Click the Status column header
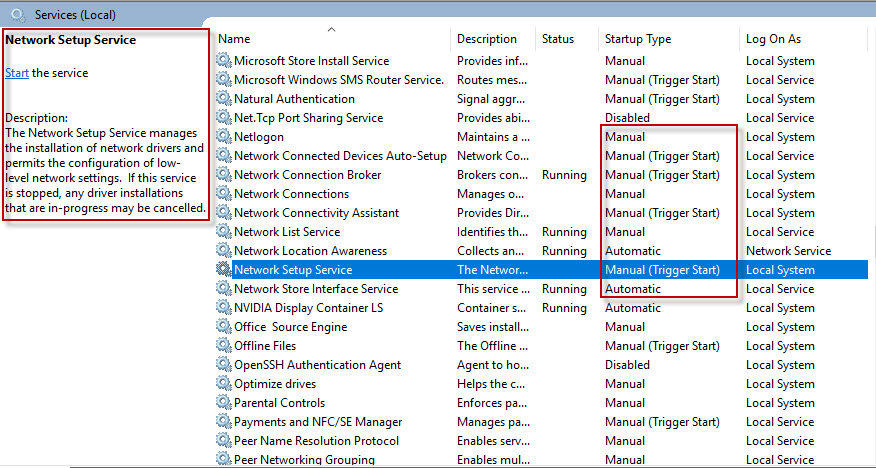 558,39
